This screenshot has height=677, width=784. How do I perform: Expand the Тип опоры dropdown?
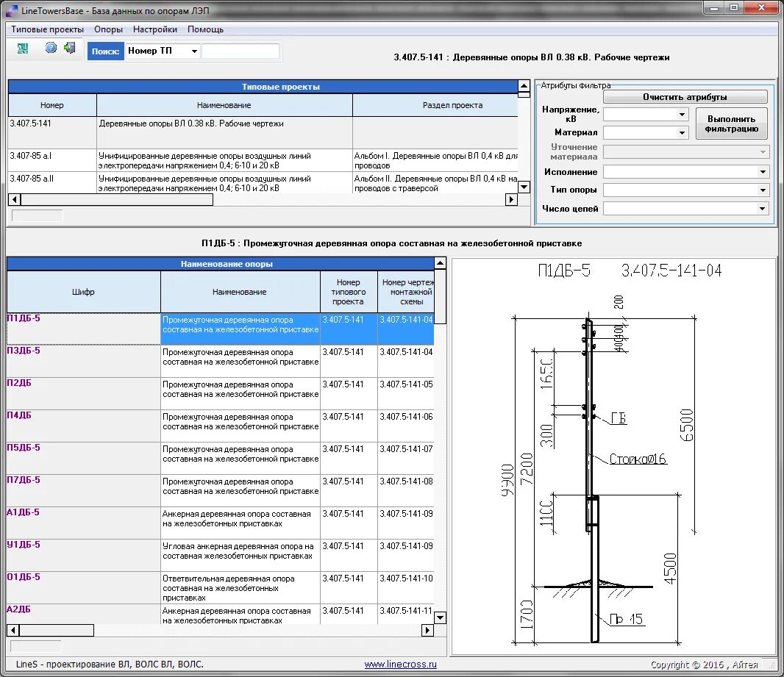[763, 190]
